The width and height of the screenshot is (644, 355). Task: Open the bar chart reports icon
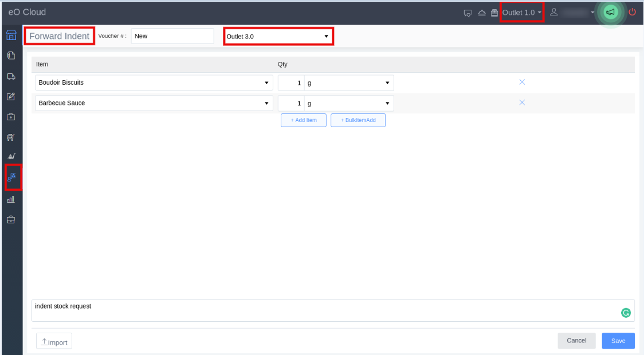[x=10, y=199]
